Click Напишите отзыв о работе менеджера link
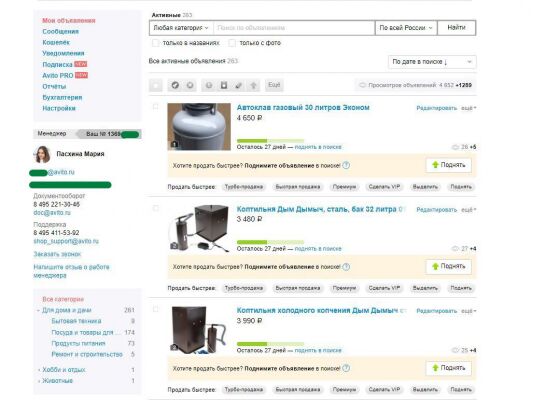The width and height of the screenshot is (546, 400). 71,271
